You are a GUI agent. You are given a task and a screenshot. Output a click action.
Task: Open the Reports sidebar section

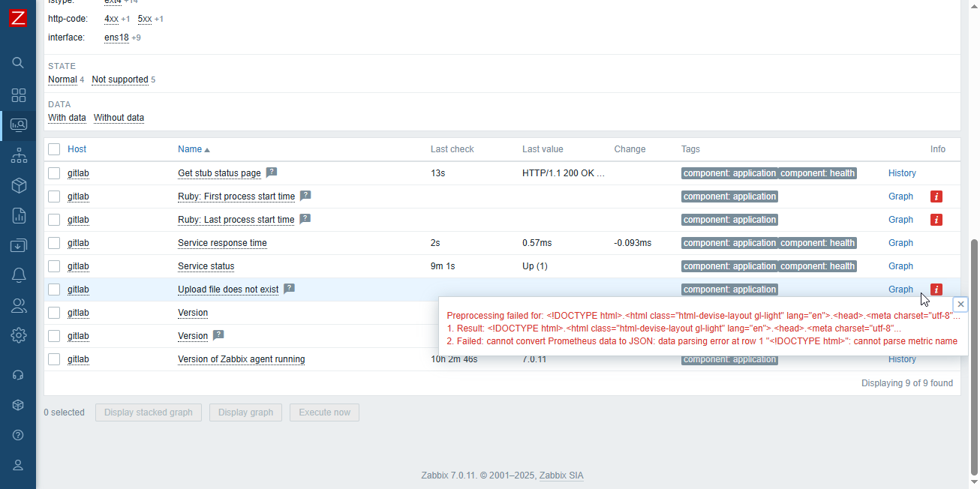click(x=18, y=215)
